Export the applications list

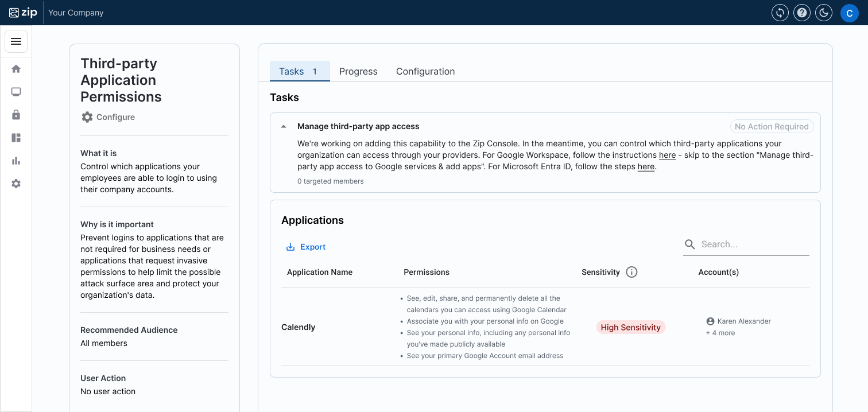point(306,247)
